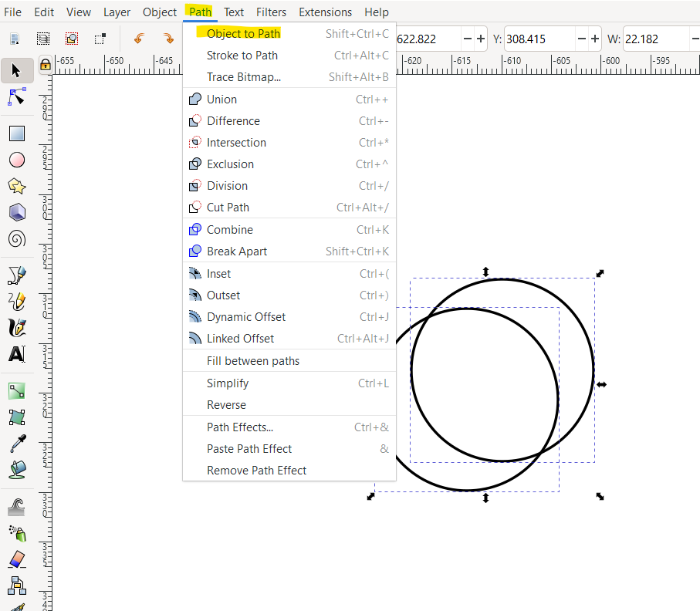Viewport: 700px width, 611px height.
Task: Click the Redo arrow in the toolbar
Action: coord(168,36)
